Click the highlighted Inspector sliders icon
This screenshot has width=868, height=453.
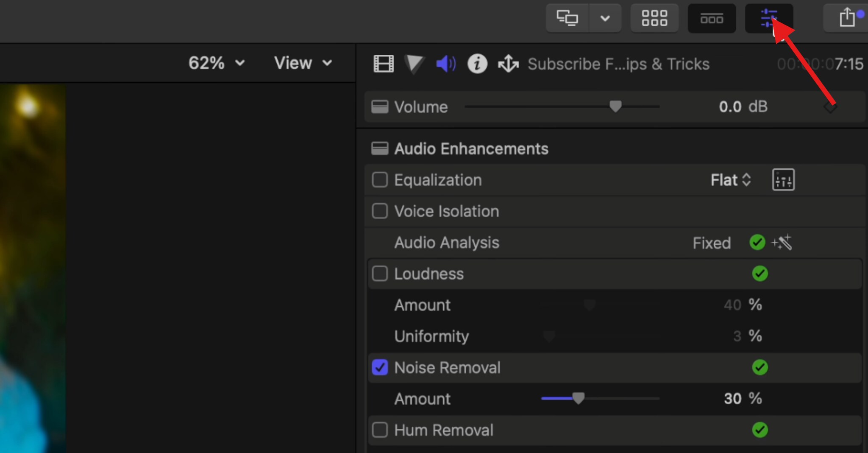[769, 18]
